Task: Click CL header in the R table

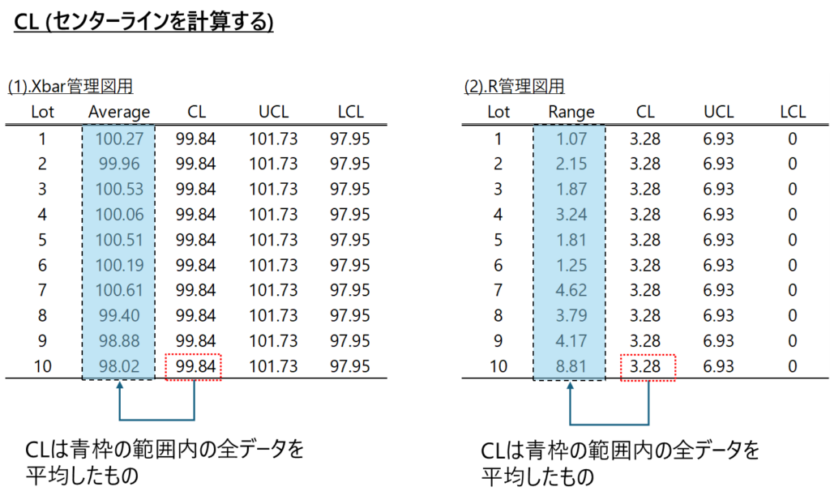Action: [x=645, y=112]
